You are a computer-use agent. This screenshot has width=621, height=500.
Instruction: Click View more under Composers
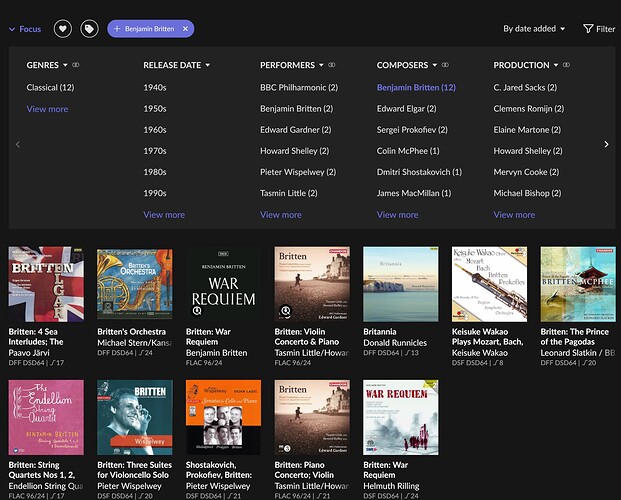397,215
